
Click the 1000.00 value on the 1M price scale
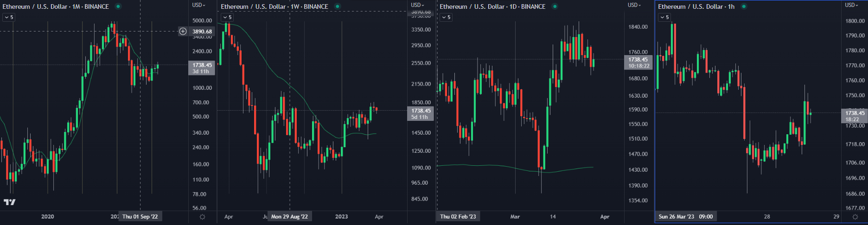click(202, 88)
